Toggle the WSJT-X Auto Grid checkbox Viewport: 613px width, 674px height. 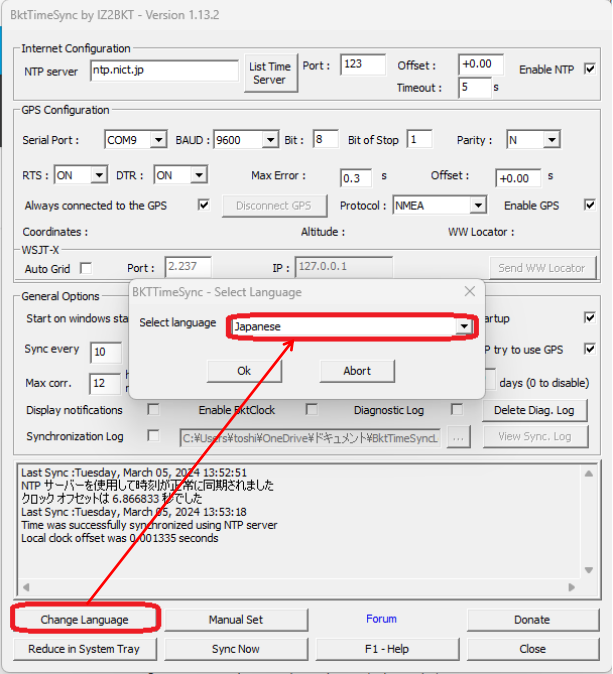(86, 268)
